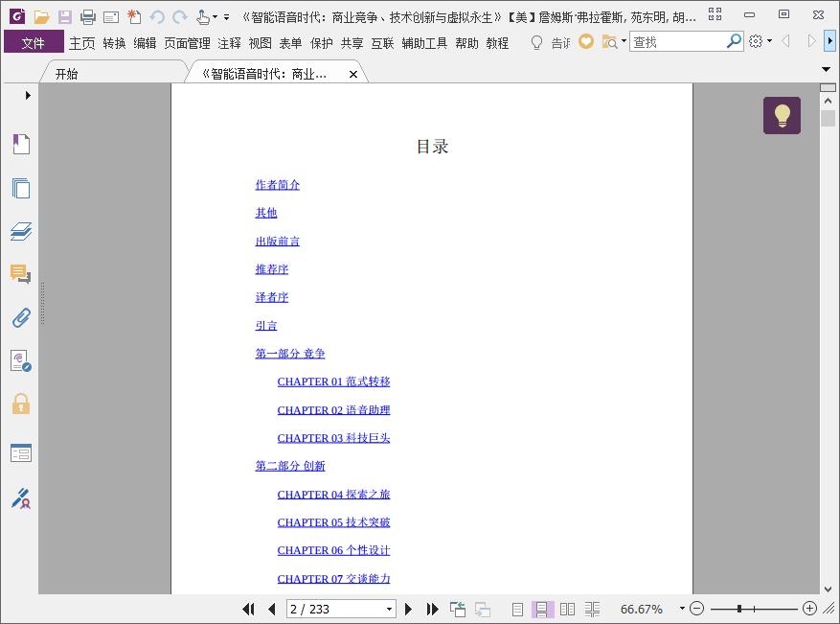Select the hand touch mode icon

point(202,17)
